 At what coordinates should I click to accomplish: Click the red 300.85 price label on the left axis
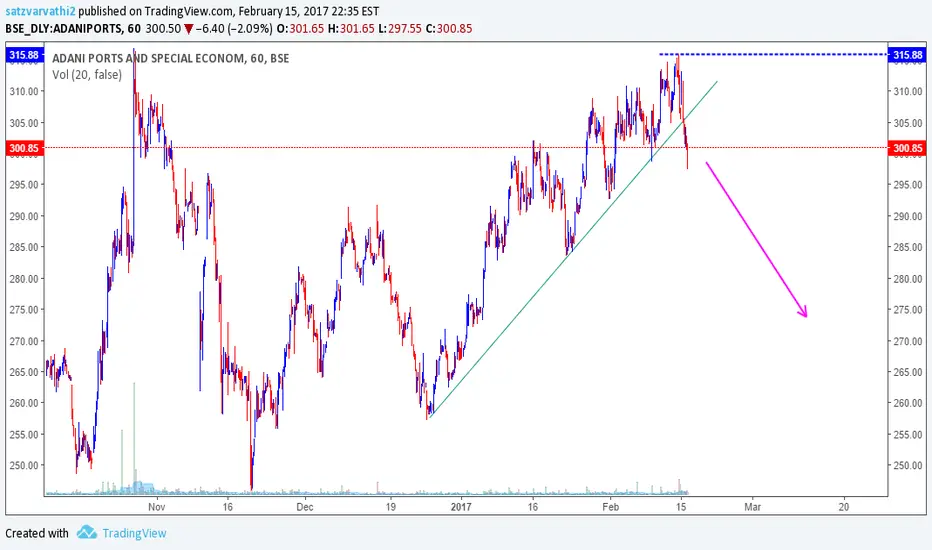(24, 147)
